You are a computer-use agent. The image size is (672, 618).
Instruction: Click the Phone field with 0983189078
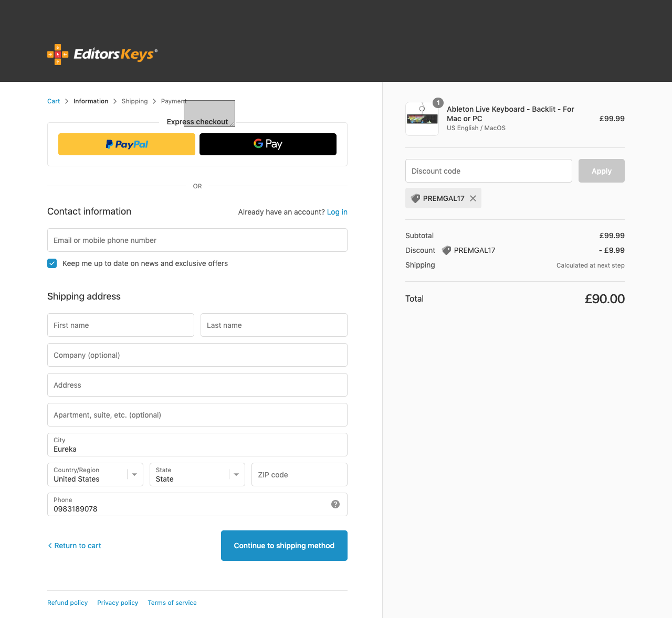point(197,505)
